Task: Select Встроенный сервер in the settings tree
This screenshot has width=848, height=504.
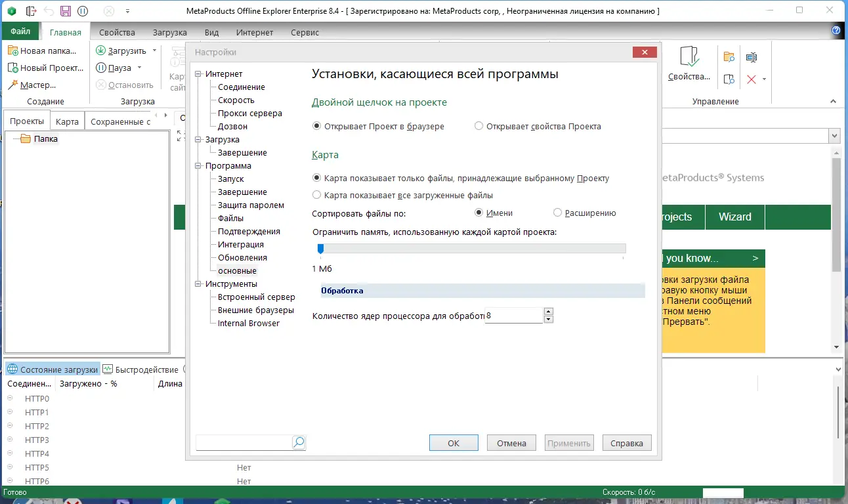Action: [257, 297]
